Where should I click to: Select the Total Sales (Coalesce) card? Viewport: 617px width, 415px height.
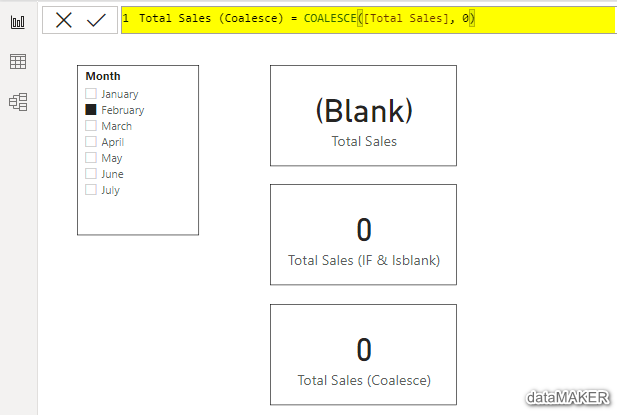point(363,354)
